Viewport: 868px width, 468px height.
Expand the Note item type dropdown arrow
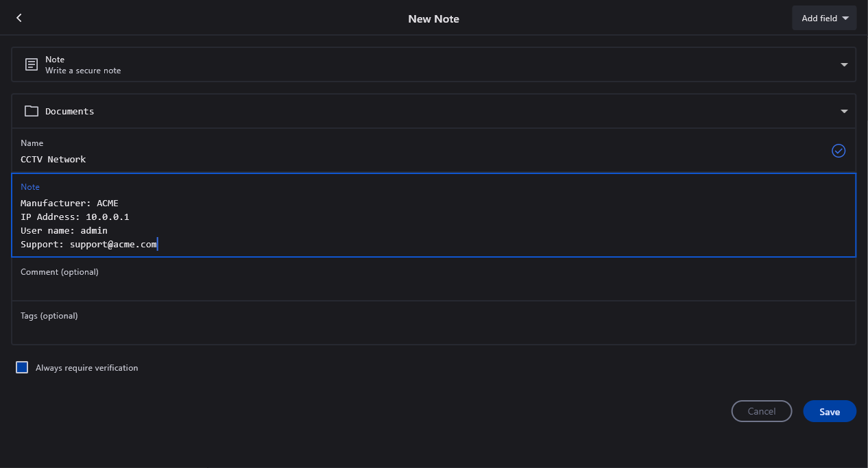tap(844, 65)
